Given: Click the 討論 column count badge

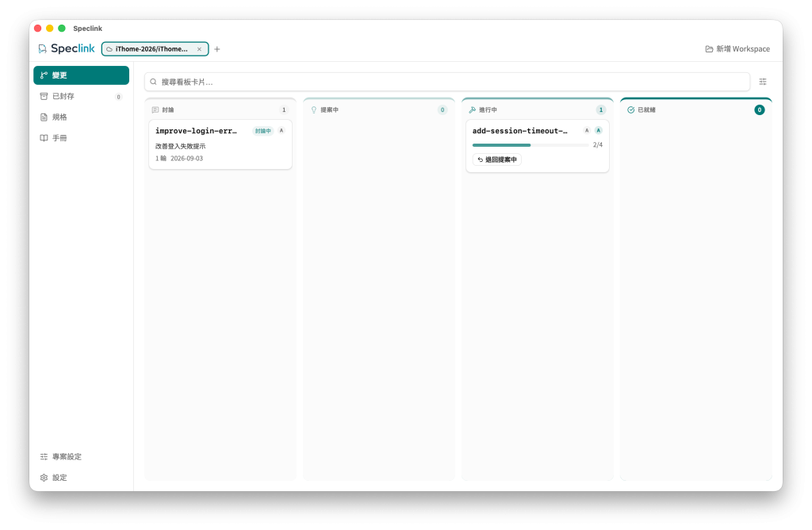Looking at the screenshot, I should (x=284, y=109).
